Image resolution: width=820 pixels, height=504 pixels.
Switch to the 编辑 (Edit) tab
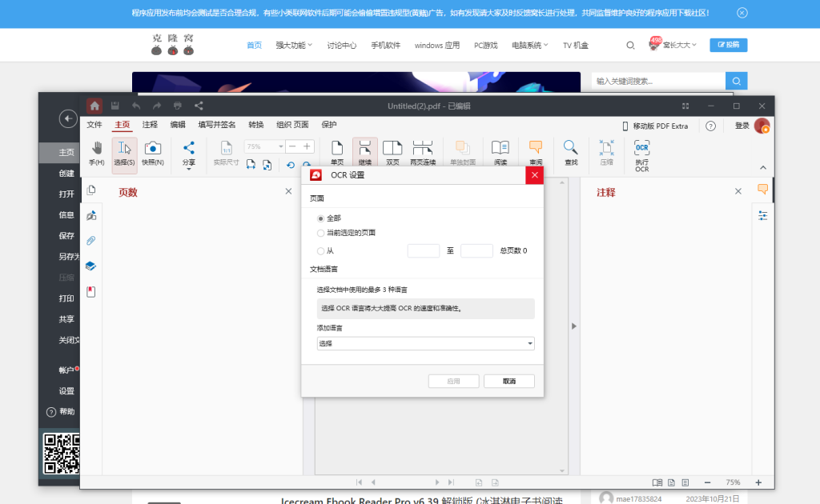tap(178, 125)
